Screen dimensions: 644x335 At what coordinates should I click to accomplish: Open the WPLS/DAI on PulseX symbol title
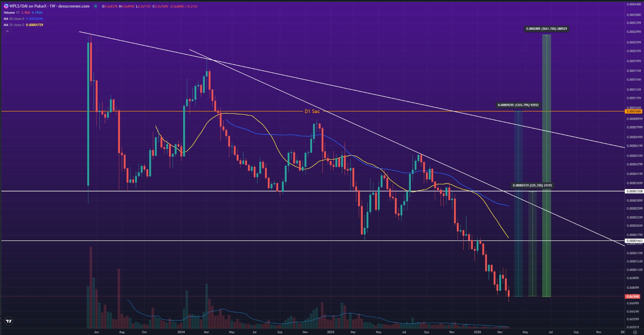[x=49, y=6]
